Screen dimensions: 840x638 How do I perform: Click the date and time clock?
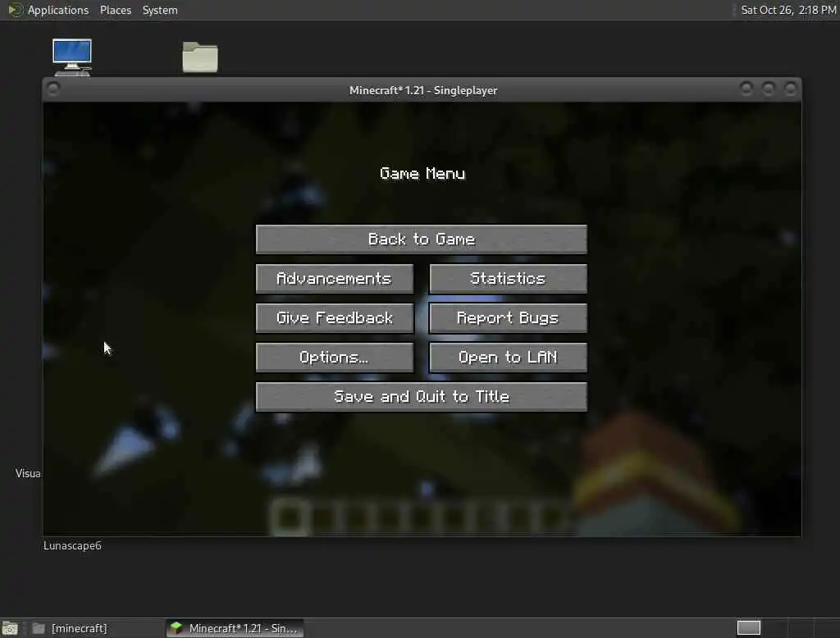(788, 10)
